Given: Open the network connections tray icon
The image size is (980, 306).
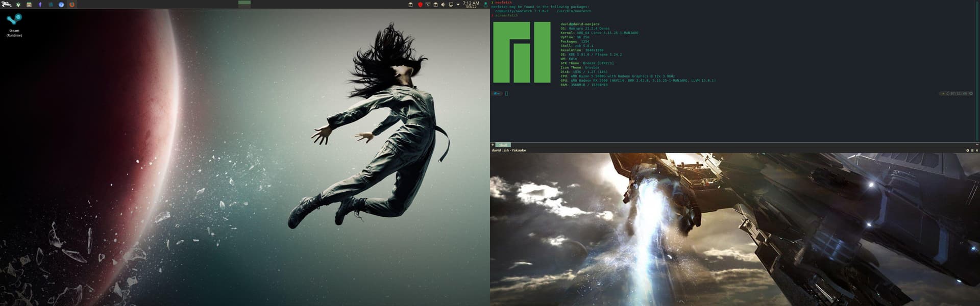Looking at the screenshot, I should [428, 5].
